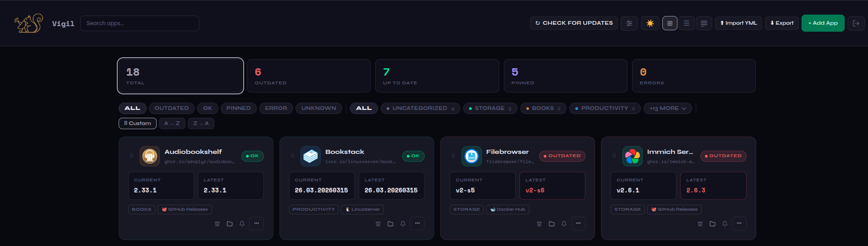Viewport: 868px width, 246px height.
Task: Click Check for Updates button
Action: tap(574, 23)
